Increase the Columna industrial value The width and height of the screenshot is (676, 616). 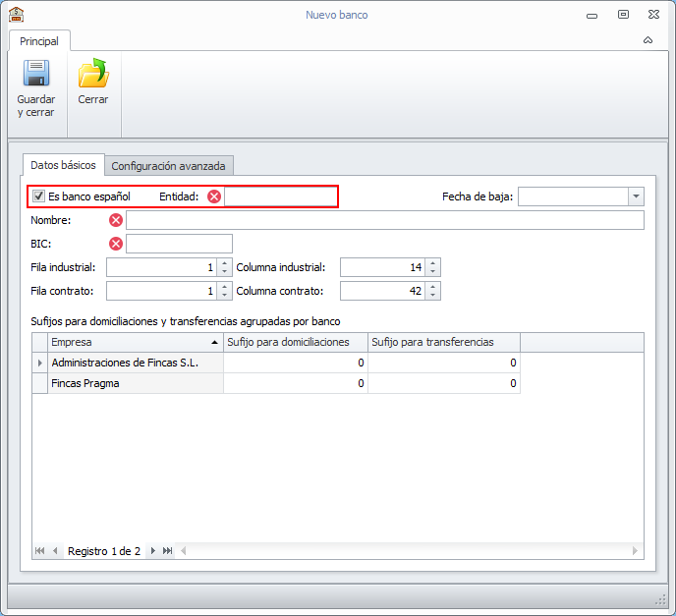click(432, 263)
